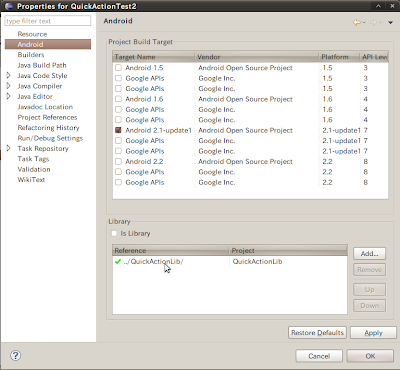Click the green checkmark beside ../QuickActionLib/
The height and width of the screenshot is (370, 400).
click(x=118, y=261)
